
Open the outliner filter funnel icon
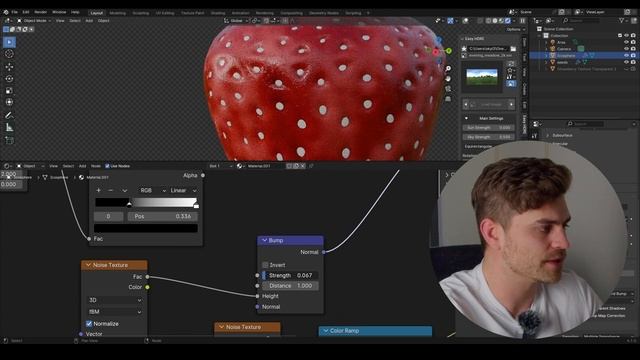pyautogui.click(x=621, y=20)
